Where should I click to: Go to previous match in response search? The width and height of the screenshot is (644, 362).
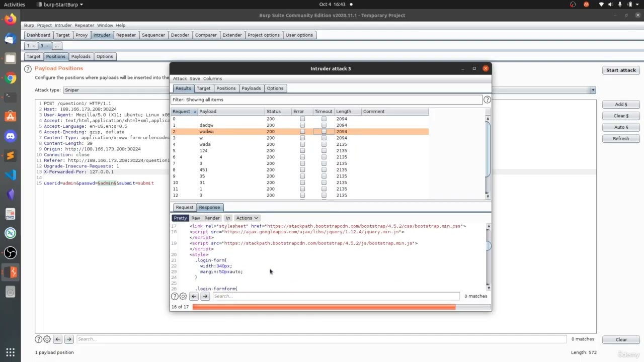pos(194,296)
